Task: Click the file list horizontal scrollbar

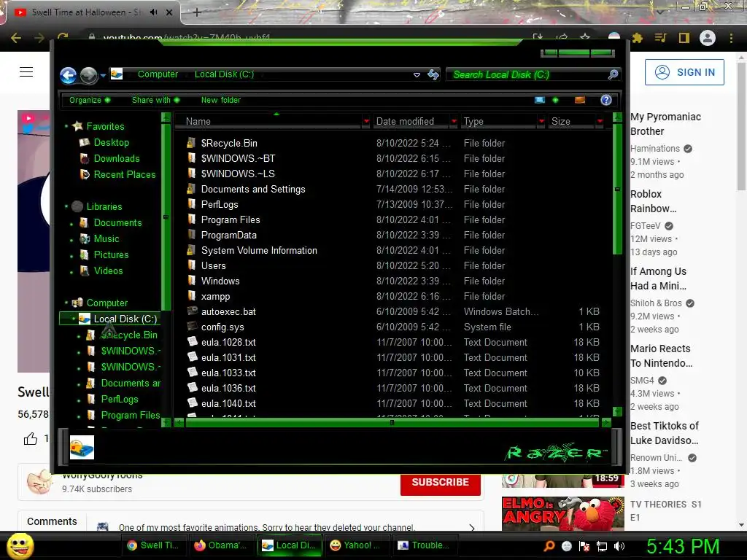Action: pos(392,422)
